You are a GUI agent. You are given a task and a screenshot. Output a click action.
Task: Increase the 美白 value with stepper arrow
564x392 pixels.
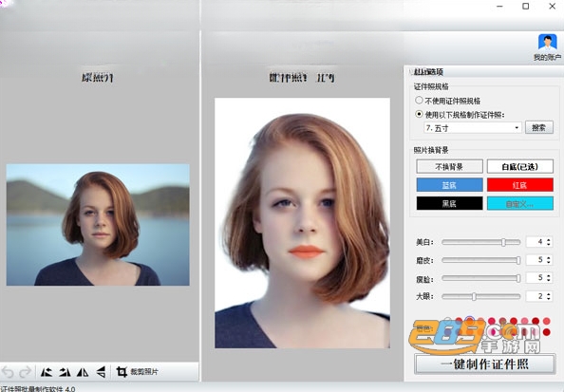click(x=549, y=240)
